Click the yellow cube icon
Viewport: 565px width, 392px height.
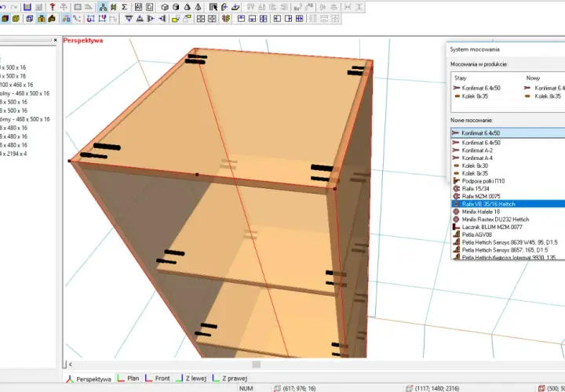[16, 19]
